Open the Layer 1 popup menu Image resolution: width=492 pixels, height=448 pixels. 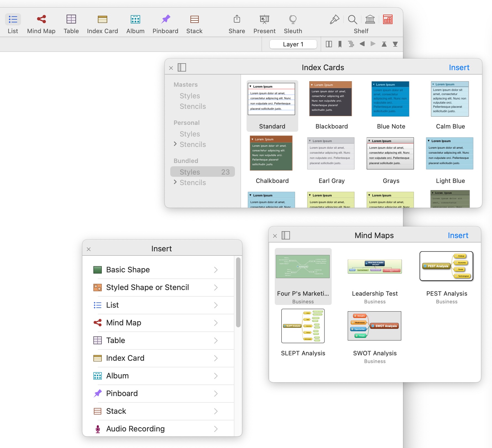coord(293,44)
